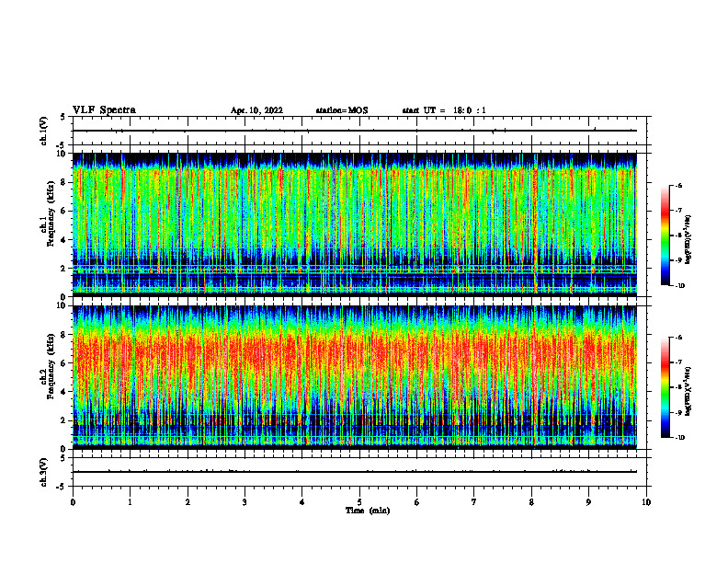Click the ch.3(V) waveform strip at bottom
728x563 pixels.
pos(359,472)
